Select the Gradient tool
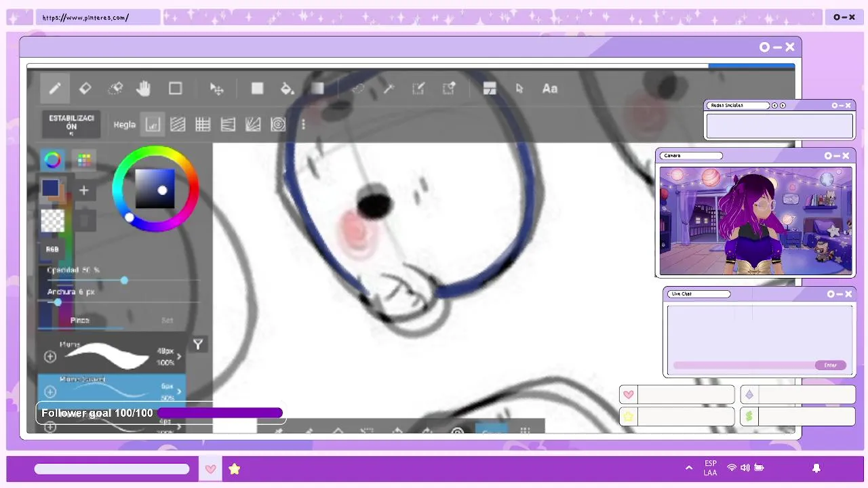 click(x=317, y=88)
